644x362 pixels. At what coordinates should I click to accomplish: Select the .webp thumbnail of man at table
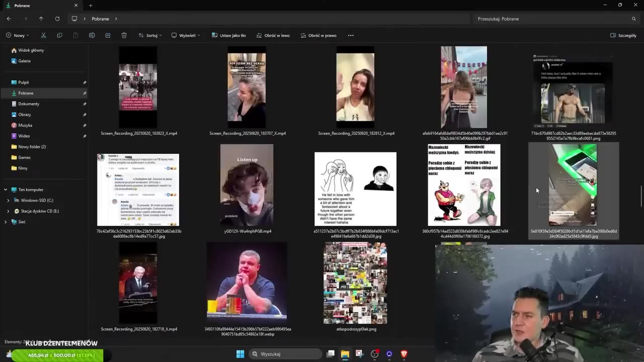247,283
